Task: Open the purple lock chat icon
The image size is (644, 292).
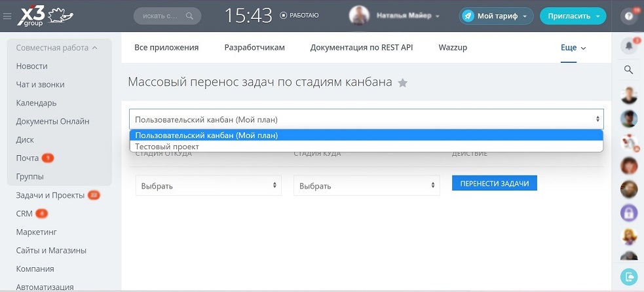Action: [629, 213]
